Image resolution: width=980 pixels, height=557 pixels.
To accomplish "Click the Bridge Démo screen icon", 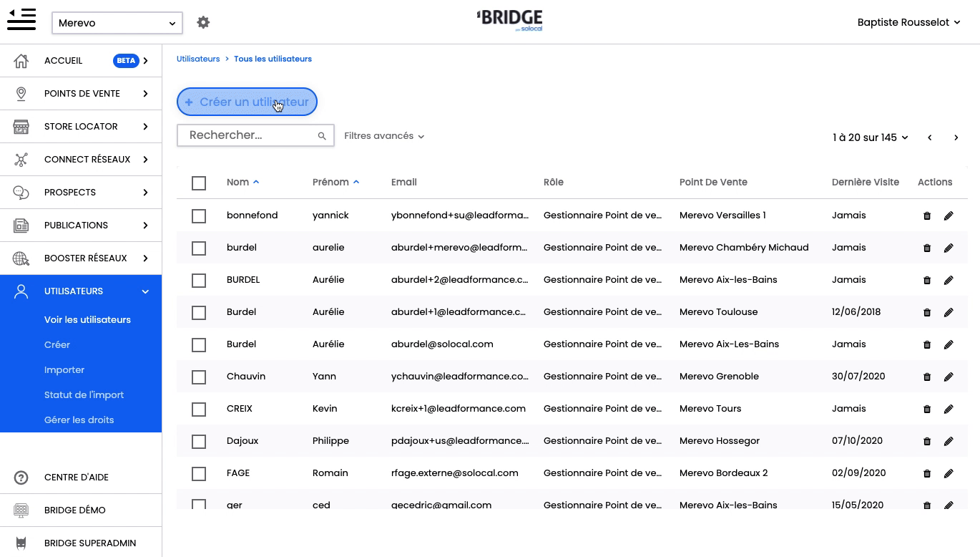I will coord(21,510).
